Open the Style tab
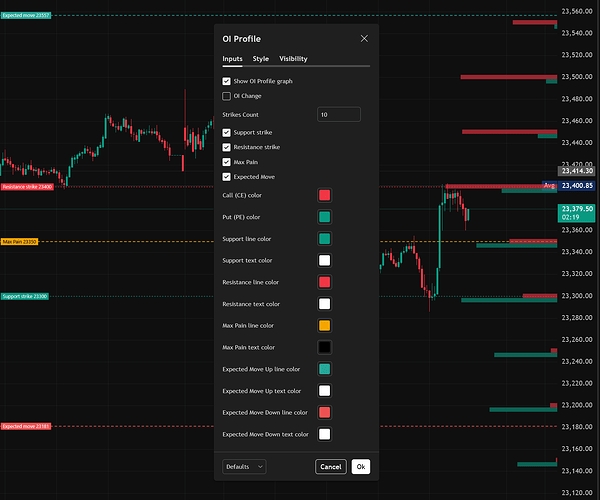The height and width of the screenshot is (500, 600). (x=261, y=59)
